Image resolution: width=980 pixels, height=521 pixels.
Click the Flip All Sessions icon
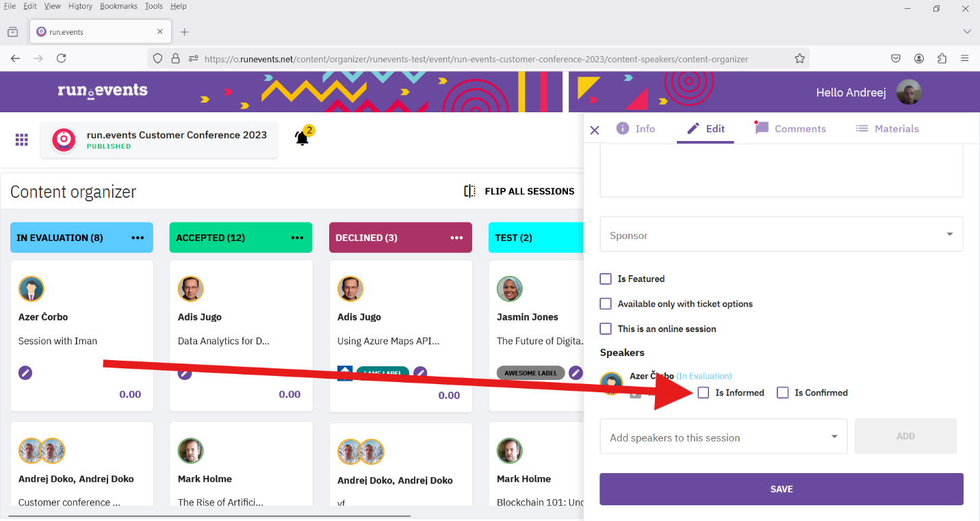(469, 191)
